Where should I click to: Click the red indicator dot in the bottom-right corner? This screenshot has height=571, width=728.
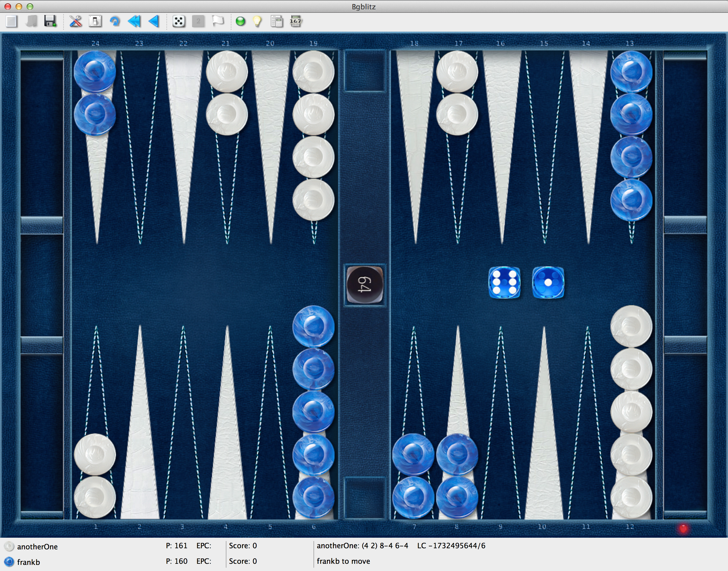tap(683, 528)
